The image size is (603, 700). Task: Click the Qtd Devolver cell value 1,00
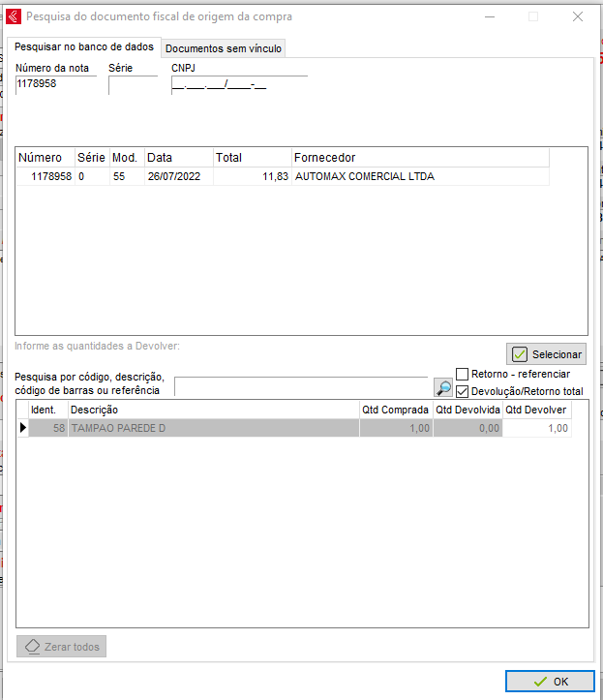tap(536, 428)
